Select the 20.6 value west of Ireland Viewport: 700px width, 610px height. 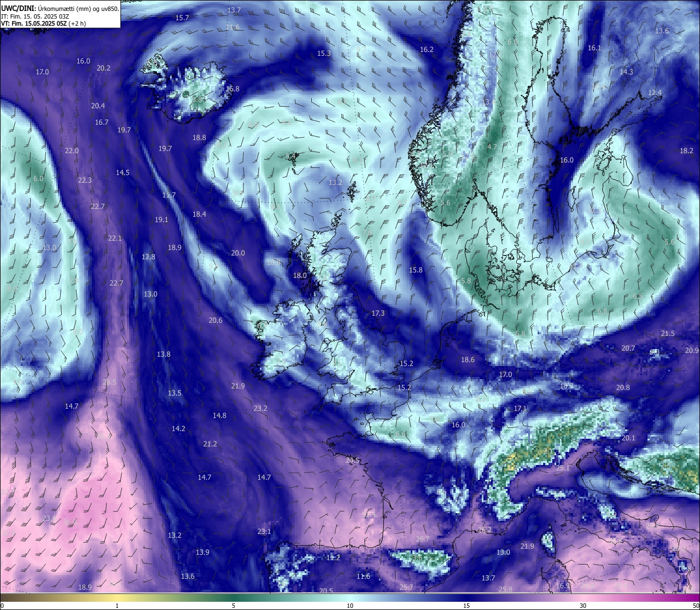tap(215, 321)
